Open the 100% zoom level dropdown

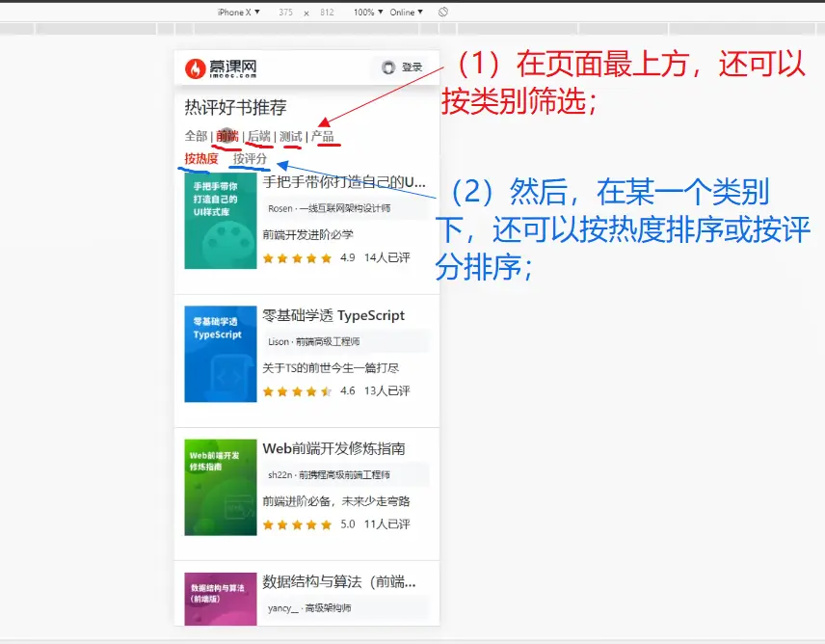coord(367,13)
